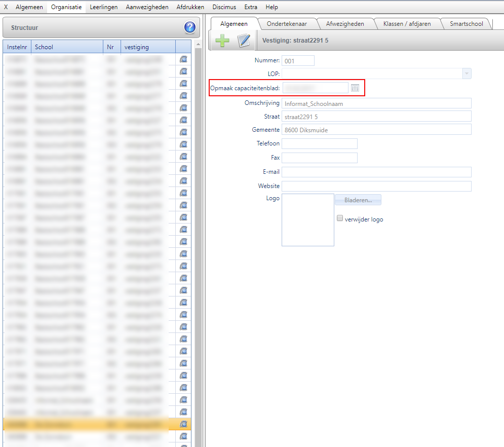Click scroll-up arrow of Structuur list

tap(198, 45)
